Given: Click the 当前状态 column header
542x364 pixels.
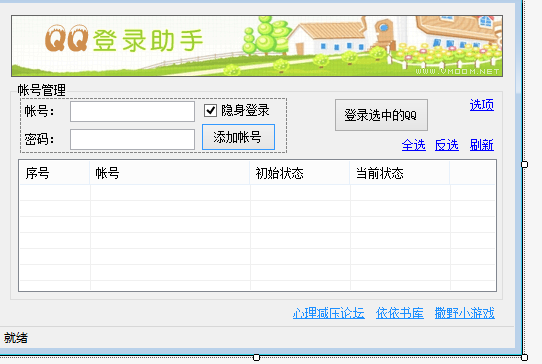Looking at the screenshot, I should 400,172.
